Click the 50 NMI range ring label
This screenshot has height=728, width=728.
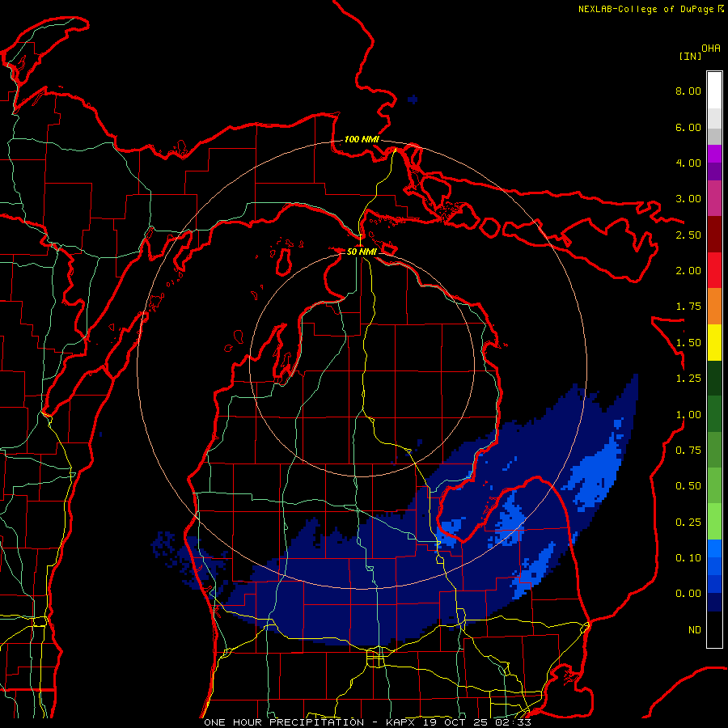coord(362,252)
